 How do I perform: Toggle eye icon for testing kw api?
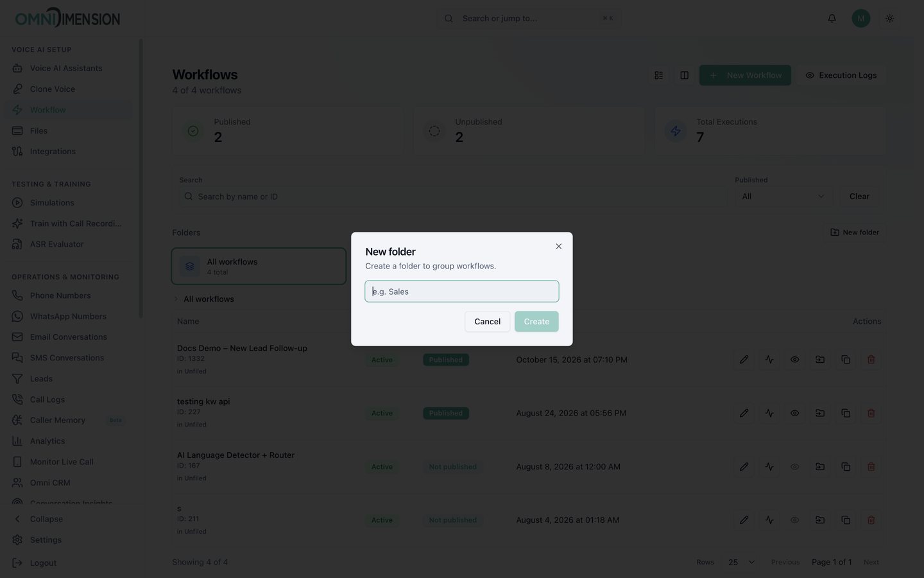coord(794,413)
